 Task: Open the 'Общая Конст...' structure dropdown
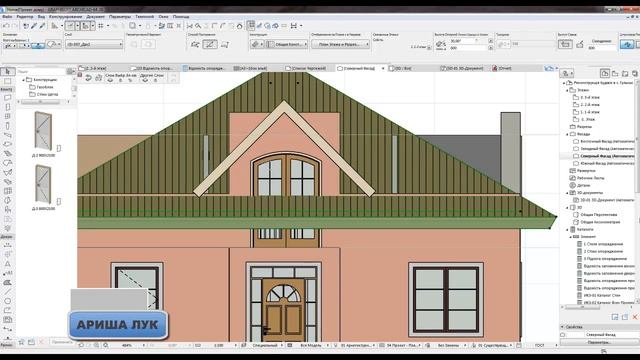click(x=287, y=44)
